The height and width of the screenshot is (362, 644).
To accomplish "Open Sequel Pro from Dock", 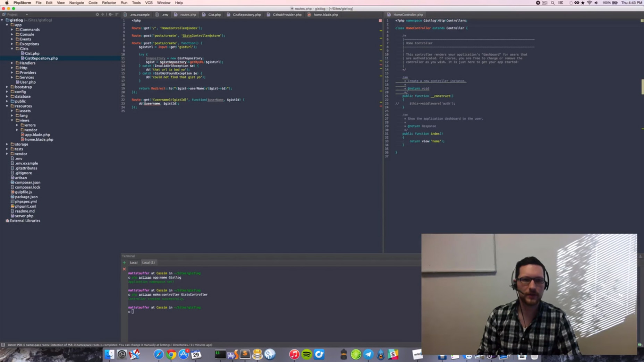I will point(257,354).
